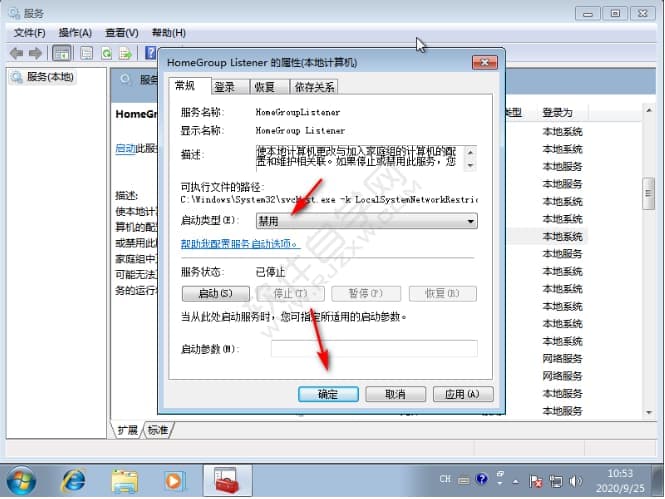Launch Windows Media Player from the taskbar
The height and width of the screenshot is (499, 665).
176,481
